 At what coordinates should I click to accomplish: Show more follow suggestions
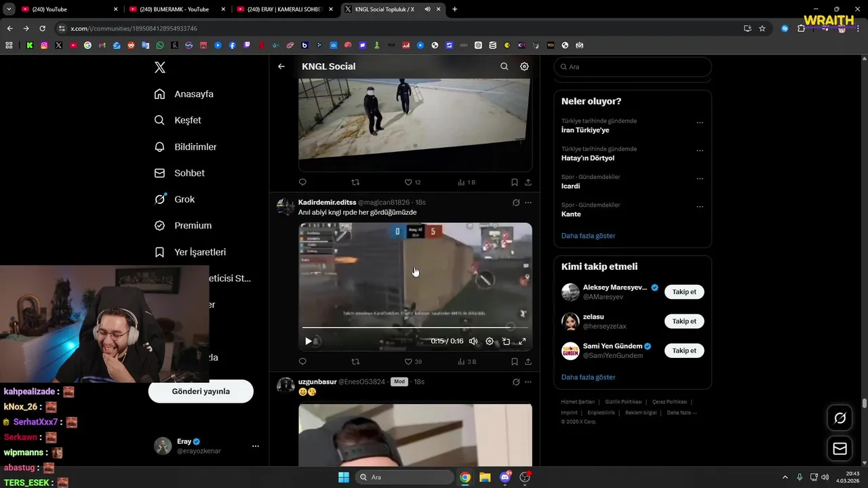[588, 377]
